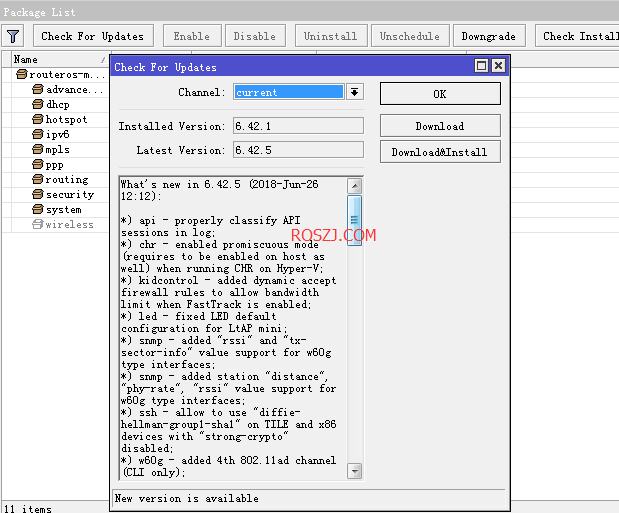Select the dhcp package icon
This screenshot has height=513, width=619.
pyautogui.click(x=38, y=104)
